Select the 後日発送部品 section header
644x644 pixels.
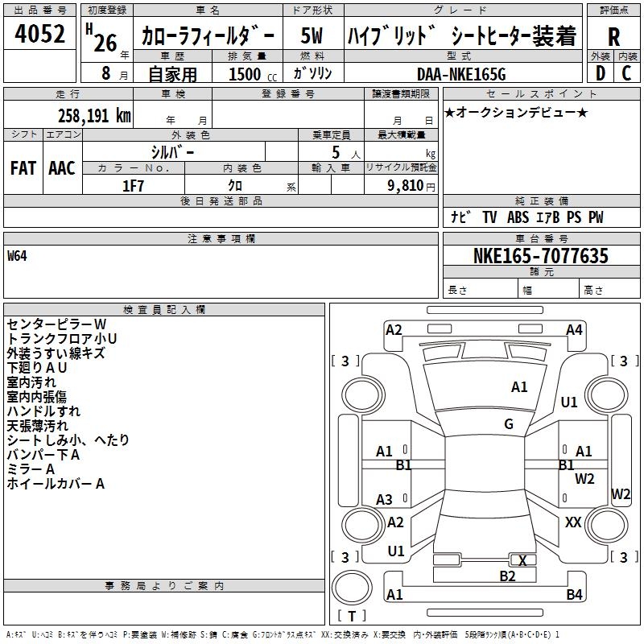point(221,200)
